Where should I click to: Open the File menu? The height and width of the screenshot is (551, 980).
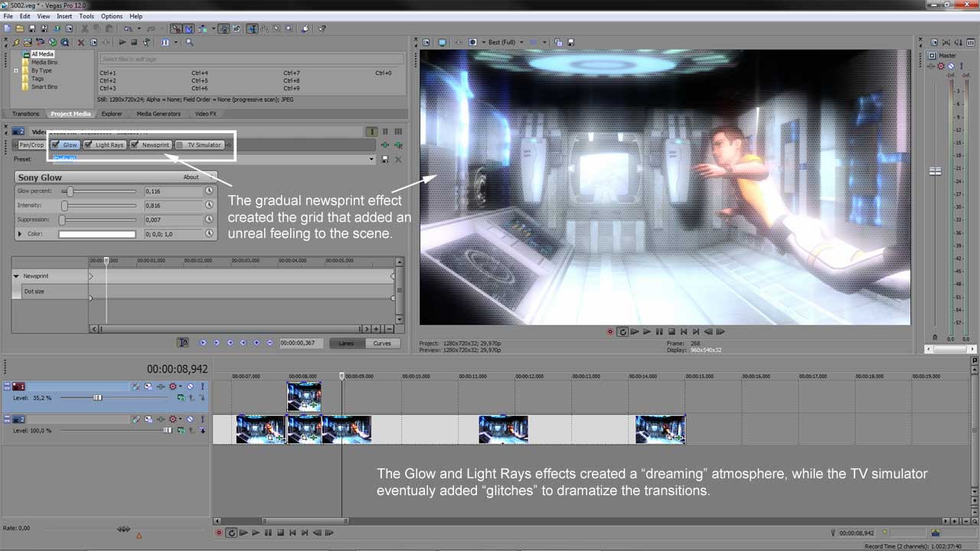pos(8,16)
